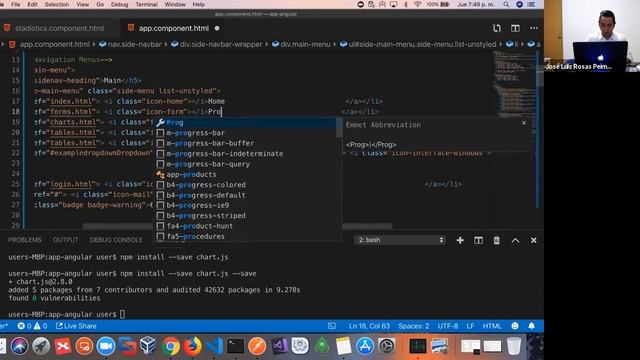Viewport: 640px width, 360px height.
Task: Open the Window menu
Action: point(175,4)
